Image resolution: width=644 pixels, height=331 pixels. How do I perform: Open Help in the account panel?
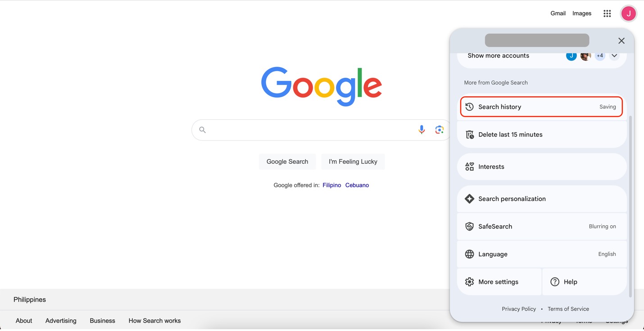pos(585,282)
